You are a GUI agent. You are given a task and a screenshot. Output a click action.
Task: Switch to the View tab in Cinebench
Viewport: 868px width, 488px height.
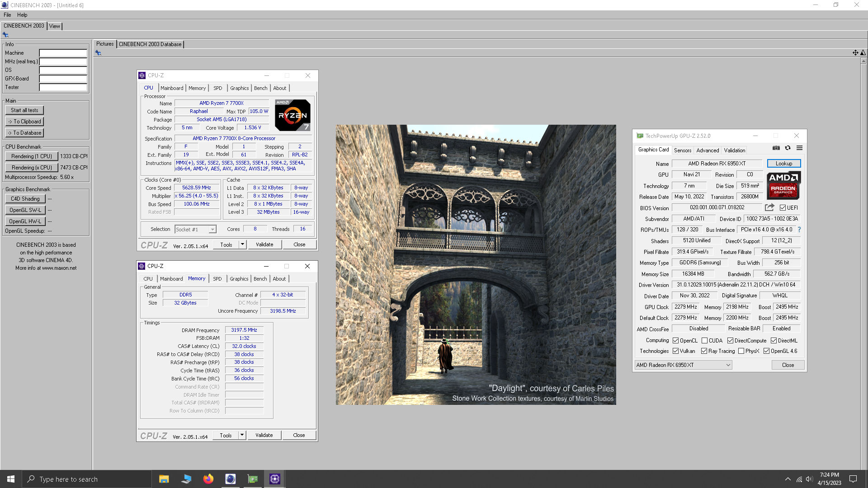pos(54,26)
